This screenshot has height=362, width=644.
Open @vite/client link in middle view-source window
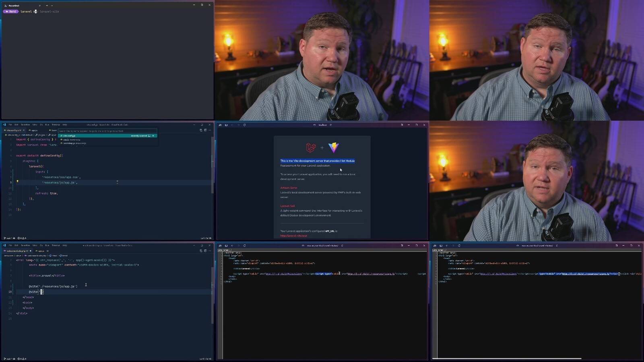coord(284,274)
